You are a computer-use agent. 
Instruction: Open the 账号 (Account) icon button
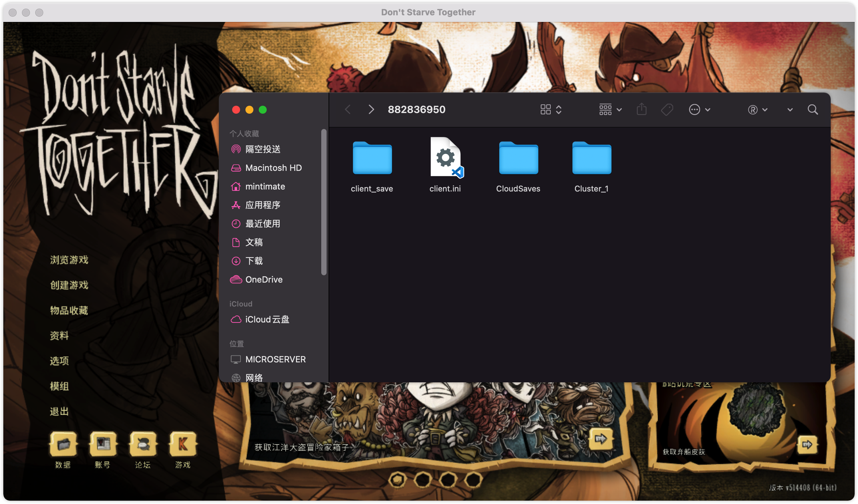pos(103,444)
